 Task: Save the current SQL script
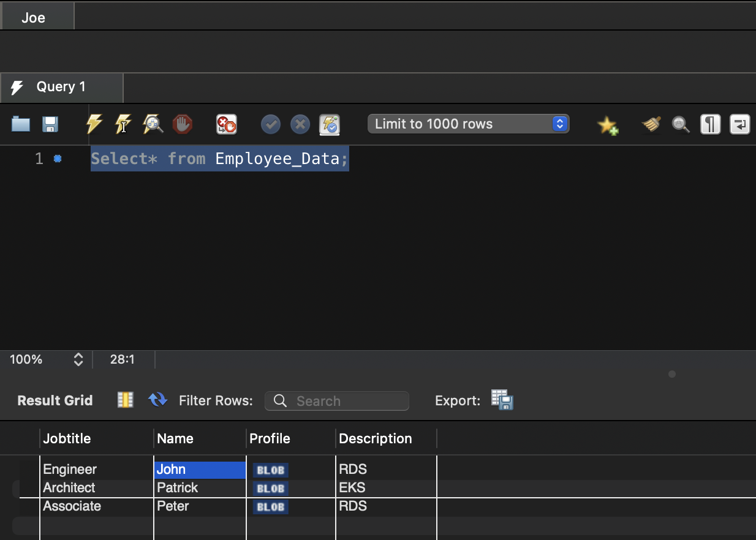click(50, 124)
